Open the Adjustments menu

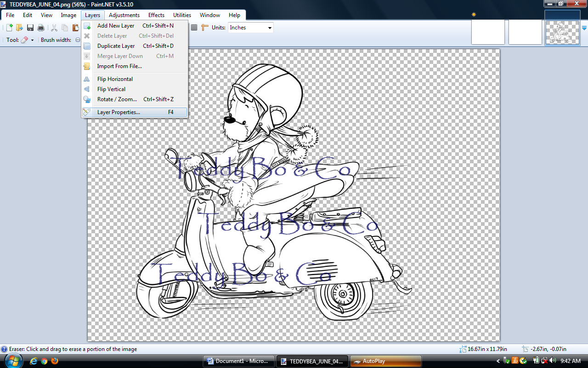click(x=124, y=15)
